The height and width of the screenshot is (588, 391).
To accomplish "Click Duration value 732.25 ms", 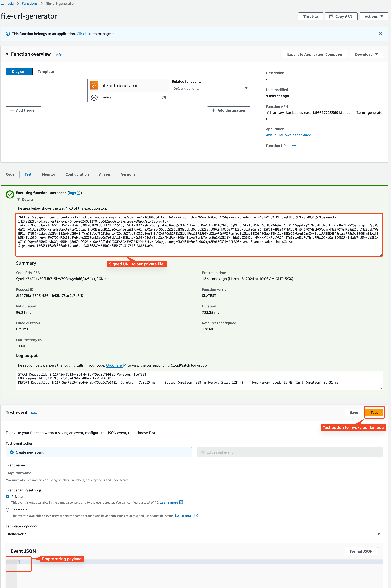I will (x=210, y=313).
